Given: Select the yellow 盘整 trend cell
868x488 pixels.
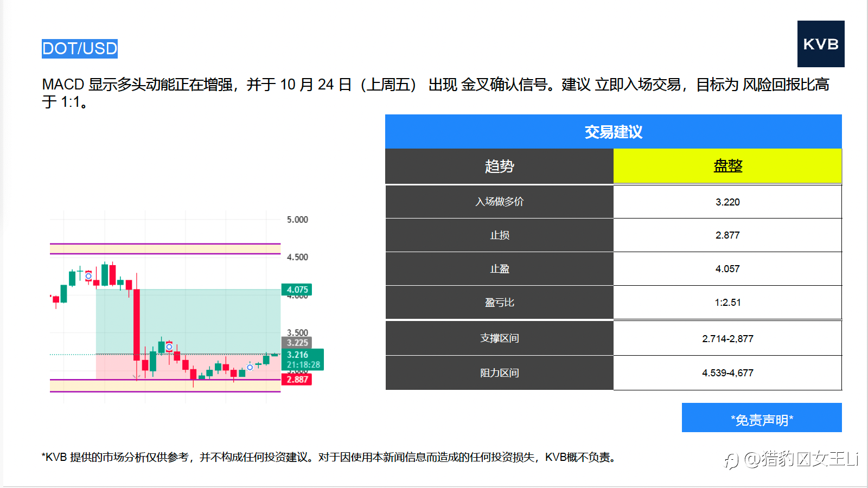Looking at the screenshot, I should click(x=727, y=166).
